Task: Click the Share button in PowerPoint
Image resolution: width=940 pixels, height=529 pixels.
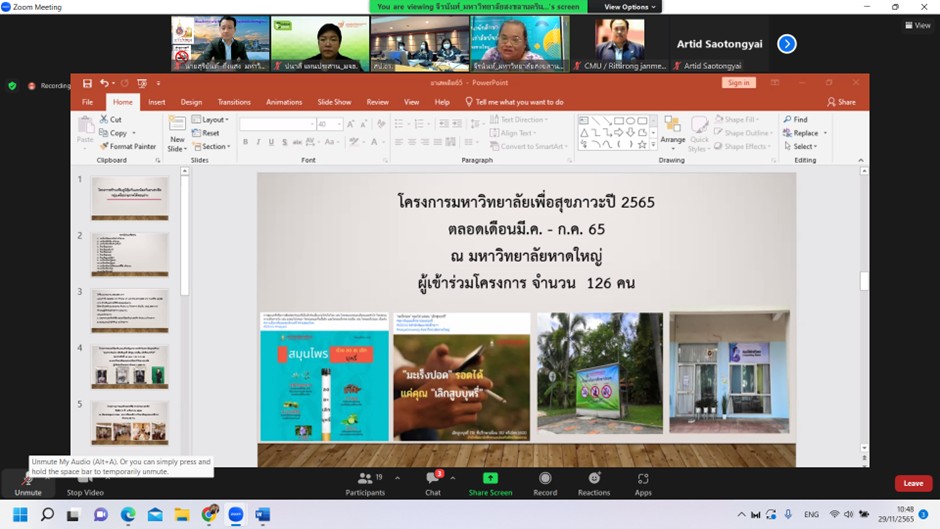Action: (841, 102)
